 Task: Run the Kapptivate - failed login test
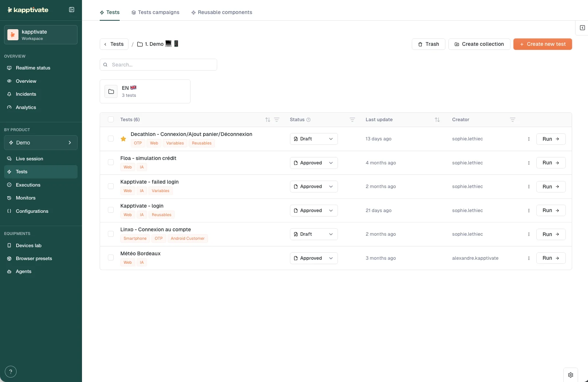coord(551,187)
